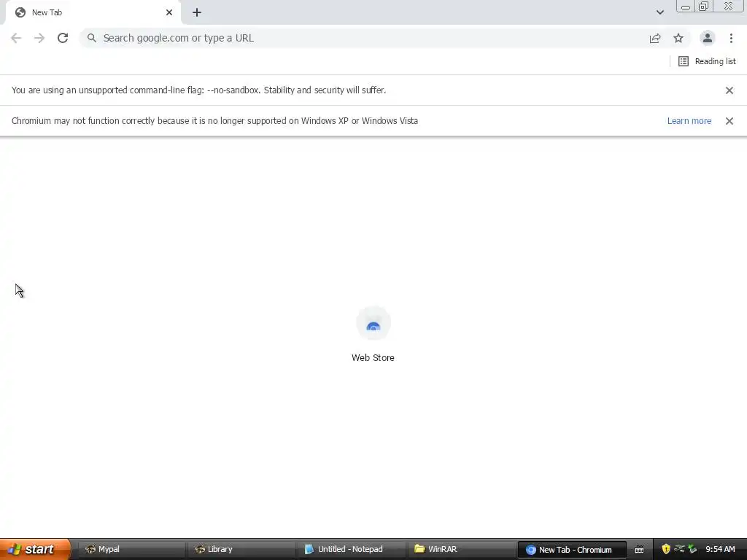Open the Reading list panel
The height and width of the screenshot is (560, 747).
707,61
